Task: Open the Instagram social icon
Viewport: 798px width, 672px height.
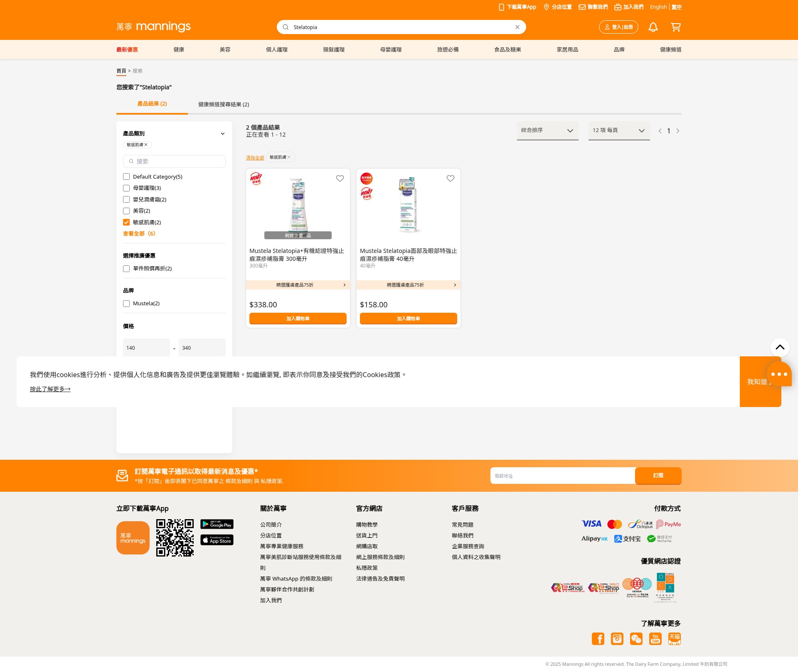Action: [617, 639]
